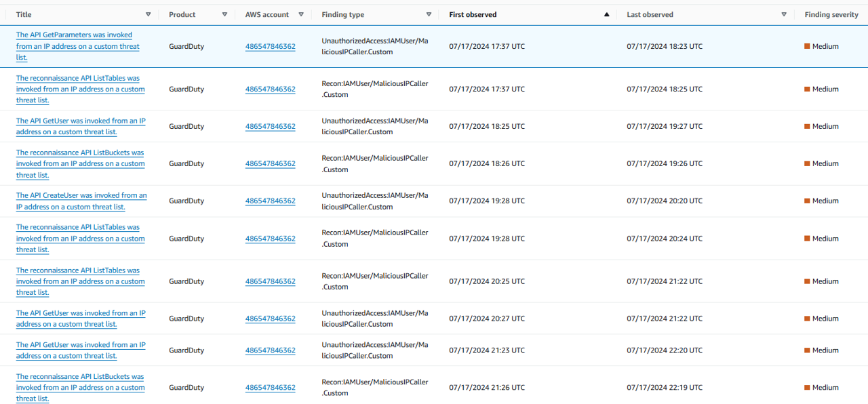Sort by the Title column arrow
This screenshot has width=868, height=404.
pyautogui.click(x=149, y=14)
